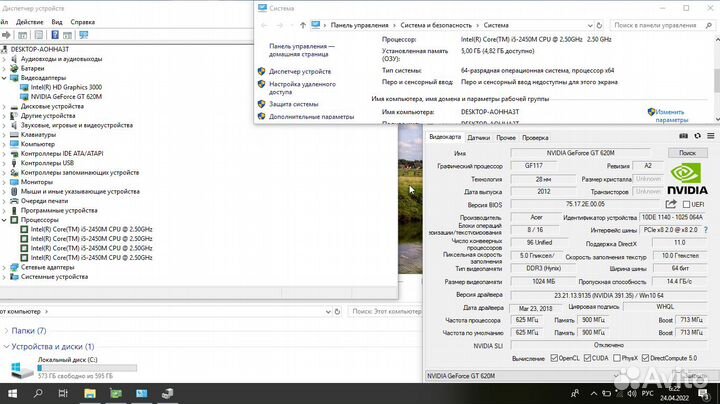Open Дополнительные параметры link
This screenshot has width=720, height=404.
311,117
